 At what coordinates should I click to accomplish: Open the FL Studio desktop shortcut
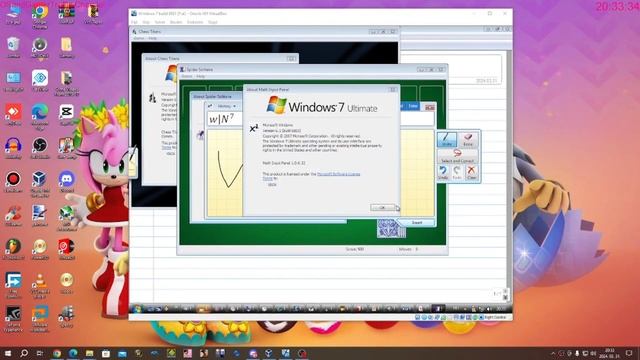(13, 250)
